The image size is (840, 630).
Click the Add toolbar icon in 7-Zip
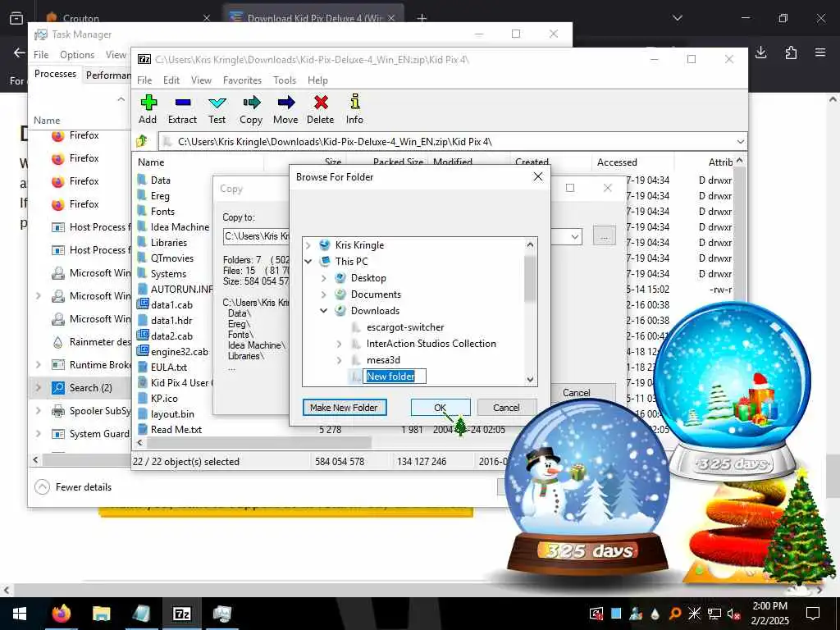pos(148,103)
